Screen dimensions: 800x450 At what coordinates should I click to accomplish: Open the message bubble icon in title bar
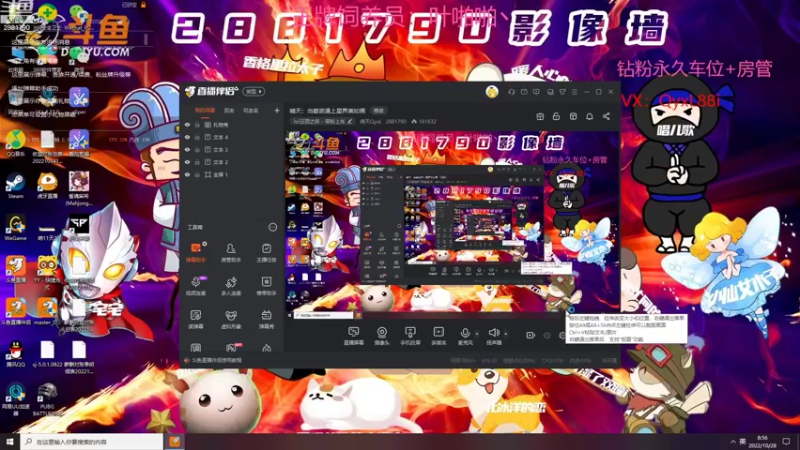point(536,92)
